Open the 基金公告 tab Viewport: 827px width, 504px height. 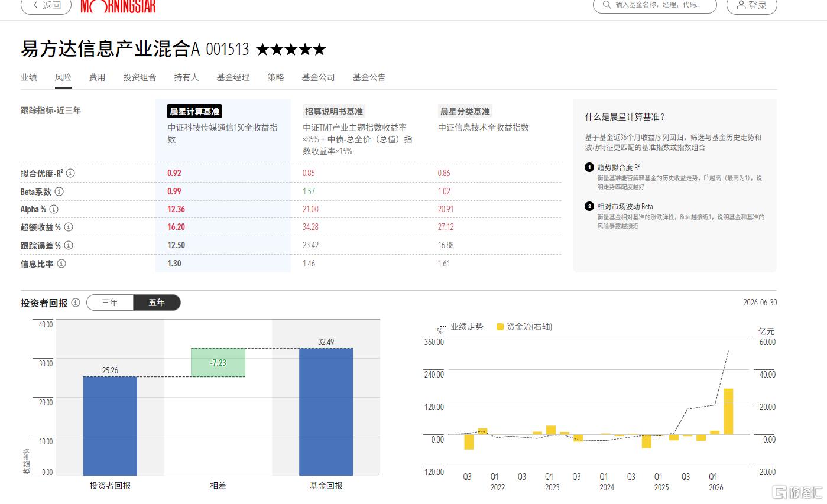[x=369, y=77]
